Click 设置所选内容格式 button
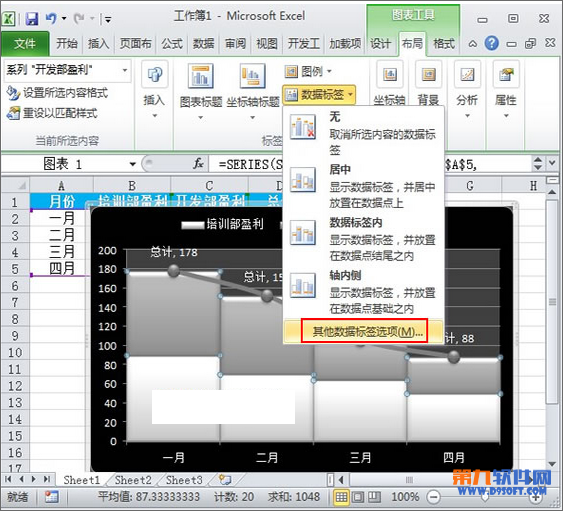The height and width of the screenshot is (511, 563). pyautogui.click(x=57, y=93)
